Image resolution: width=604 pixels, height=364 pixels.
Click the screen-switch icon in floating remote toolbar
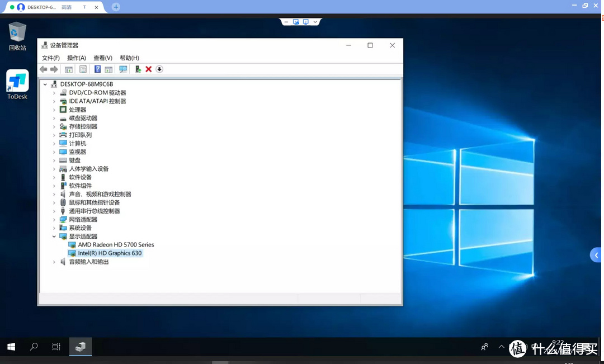[x=296, y=22]
